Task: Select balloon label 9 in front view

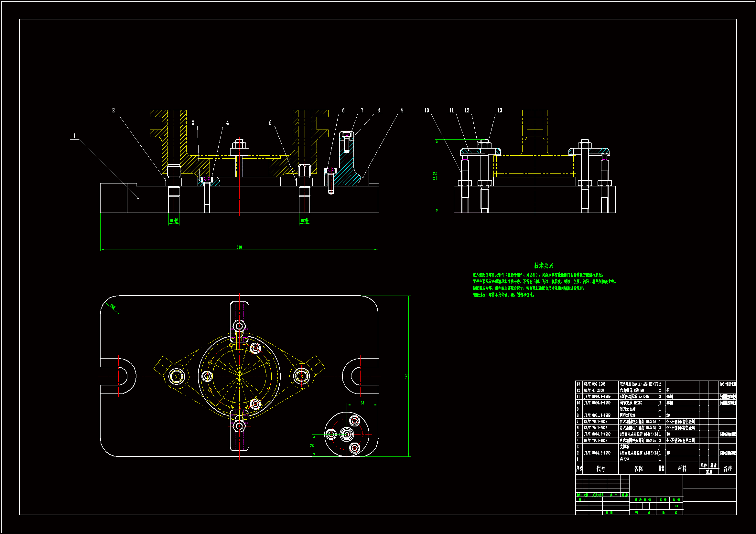Action: click(x=402, y=110)
